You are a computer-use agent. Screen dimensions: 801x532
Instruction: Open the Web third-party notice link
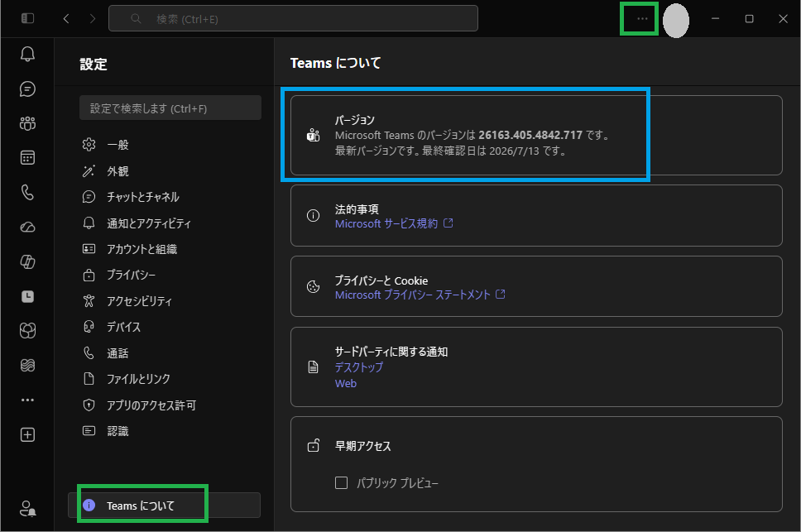pos(346,383)
